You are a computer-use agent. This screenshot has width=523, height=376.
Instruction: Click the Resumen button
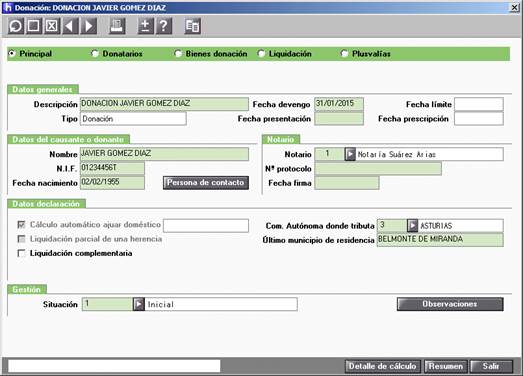446,366
